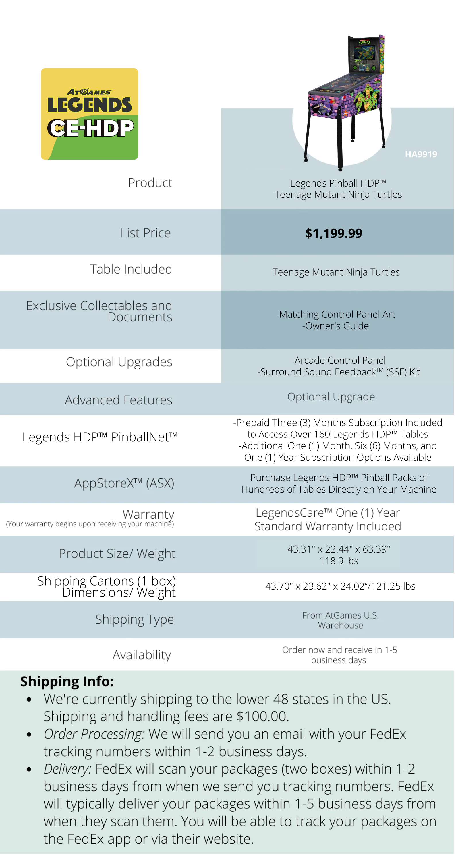Click the Shipping Info heading
456x868 pixels.
pos(67,681)
